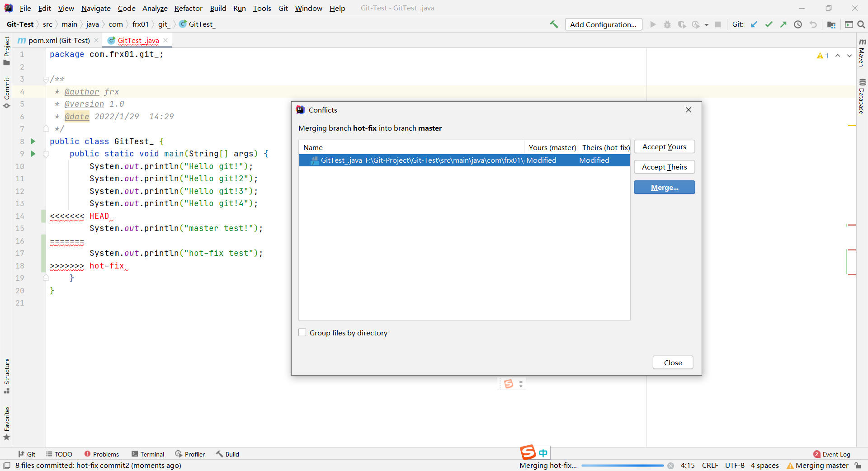Screen dimensions: 868x471
Task: Click the Run with Coverage icon
Action: click(682, 24)
